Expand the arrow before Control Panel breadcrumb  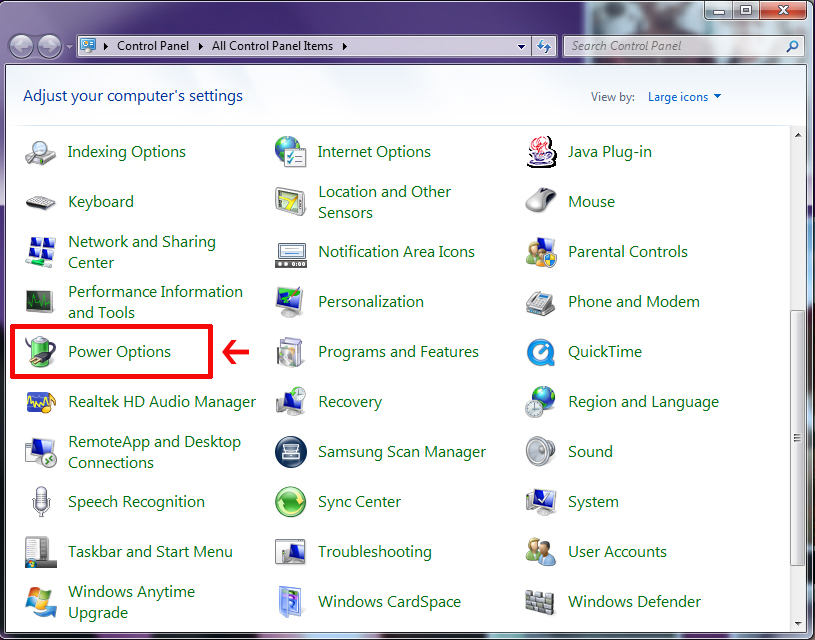coord(106,46)
